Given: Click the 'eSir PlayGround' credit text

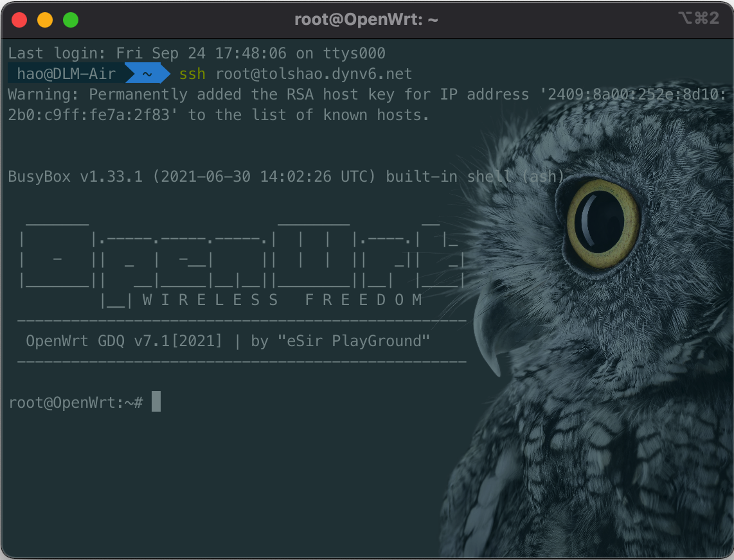Looking at the screenshot, I should point(354,341).
